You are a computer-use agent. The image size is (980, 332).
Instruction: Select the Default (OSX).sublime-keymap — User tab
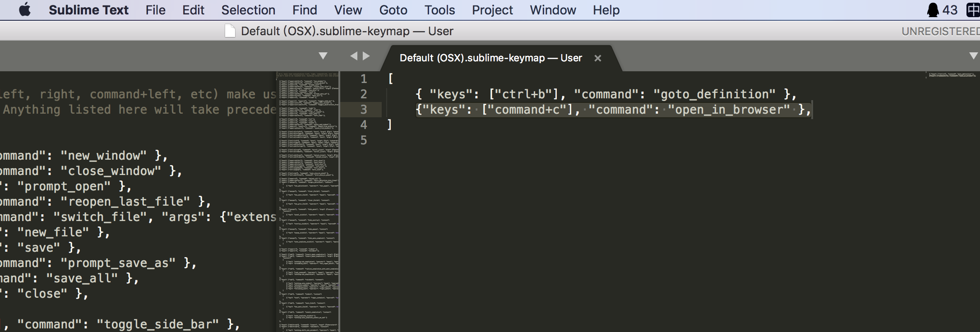pos(491,58)
